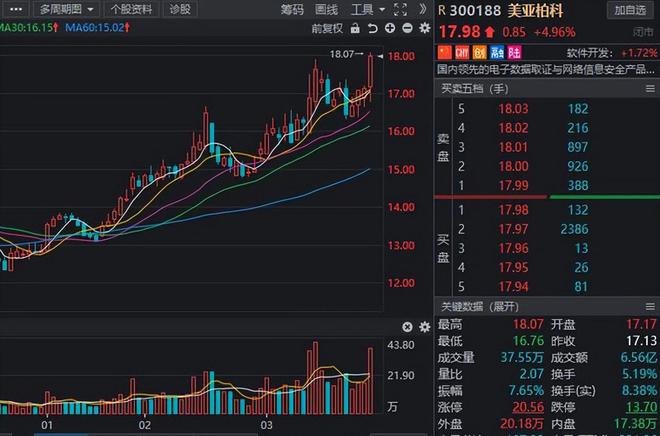Click the 成交额 value 6.56亿

(x=639, y=358)
